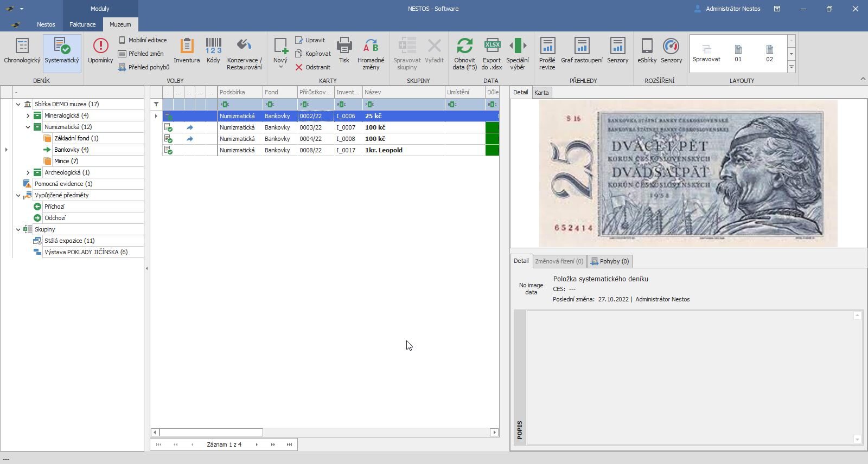This screenshot has height=464, width=868.
Task: Open Výstava POKLADY JIČÍNSKA (6)
Action: click(86, 252)
